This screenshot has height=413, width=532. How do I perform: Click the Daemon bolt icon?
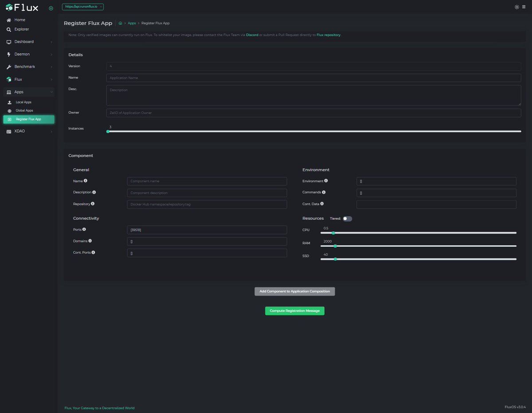click(9, 54)
